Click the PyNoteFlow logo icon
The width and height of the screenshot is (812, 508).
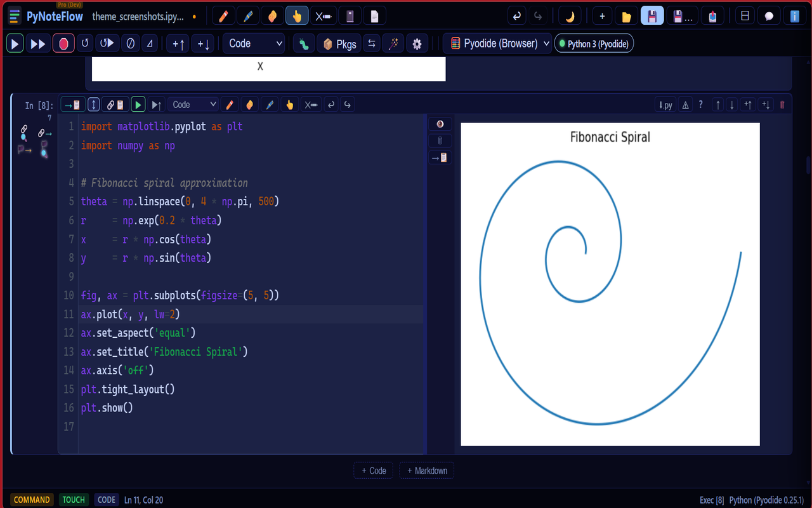click(x=15, y=16)
